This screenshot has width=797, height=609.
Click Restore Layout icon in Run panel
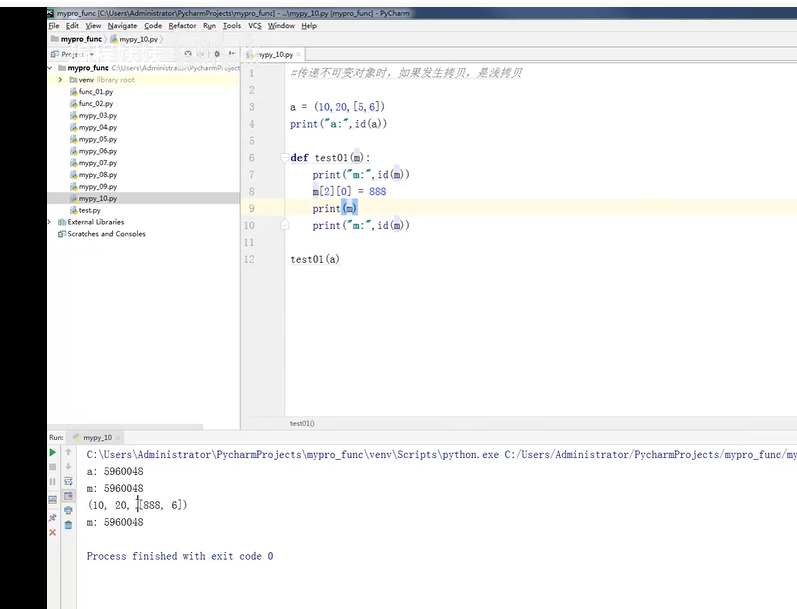point(52,499)
